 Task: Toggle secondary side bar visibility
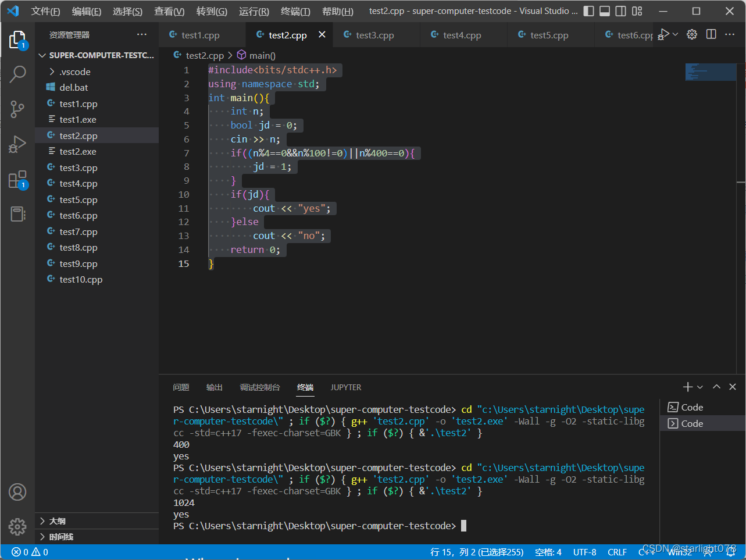(621, 11)
